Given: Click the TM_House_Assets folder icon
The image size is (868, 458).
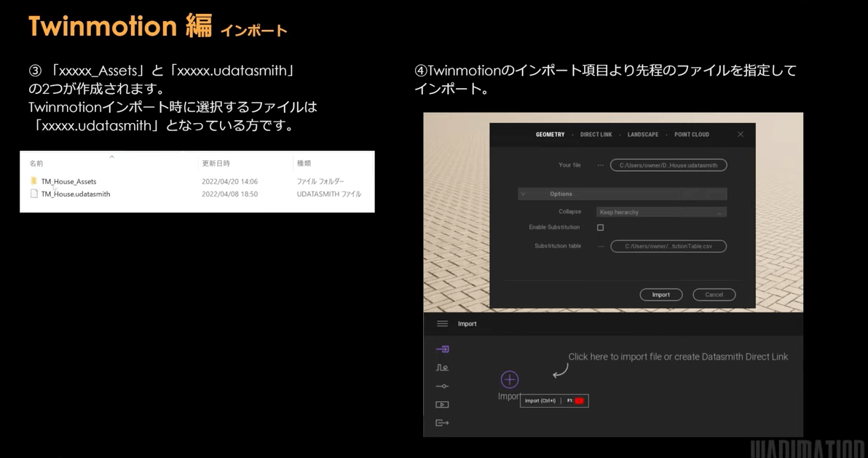Looking at the screenshot, I should click(34, 181).
